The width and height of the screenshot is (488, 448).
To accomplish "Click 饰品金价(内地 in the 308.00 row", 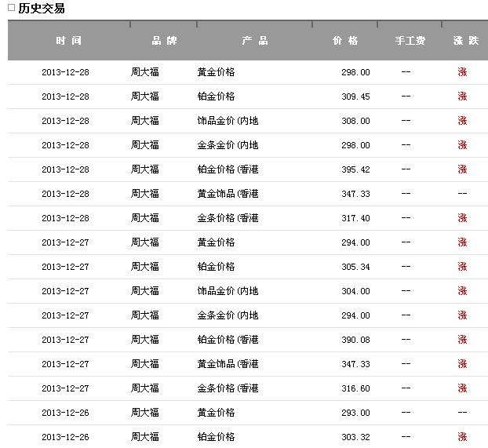I will tap(228, 121).
